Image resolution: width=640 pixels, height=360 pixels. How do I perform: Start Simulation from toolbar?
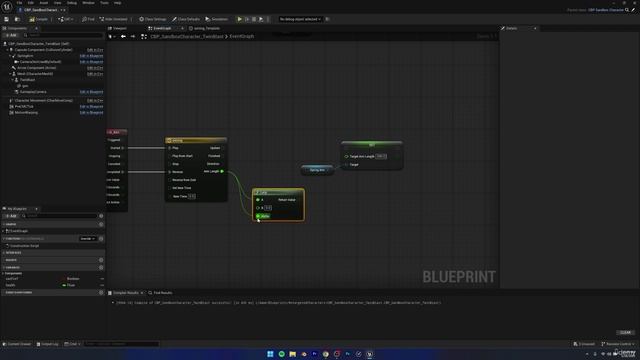click(x=217, y=19)
